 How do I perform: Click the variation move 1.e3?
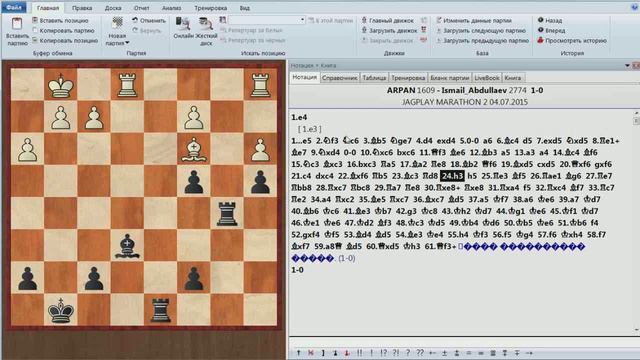click(310, 129)
